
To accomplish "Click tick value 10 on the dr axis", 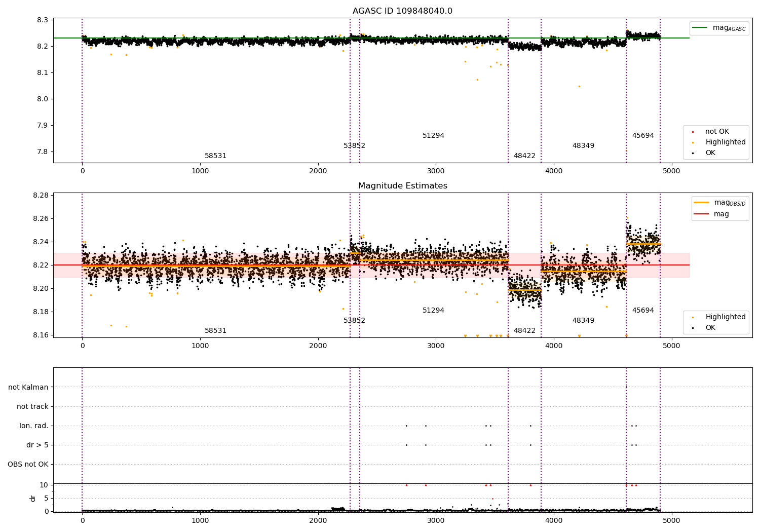I will pos(44,485).
